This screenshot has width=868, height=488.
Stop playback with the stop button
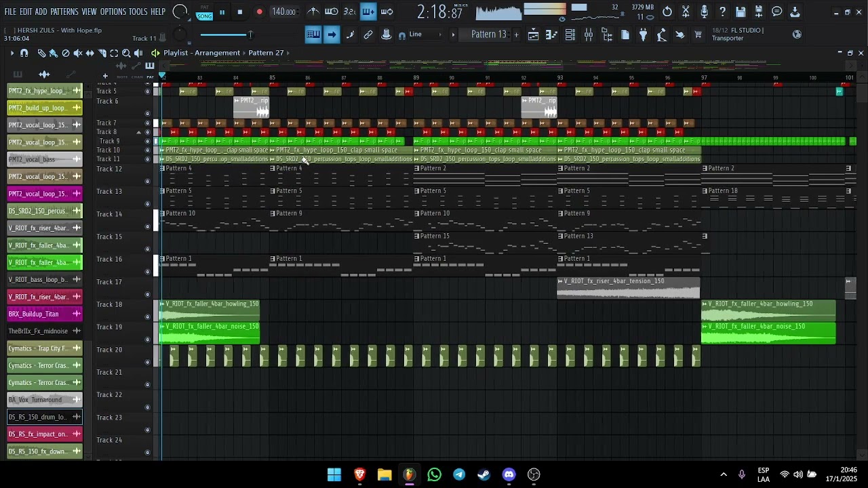coord(239,12)
